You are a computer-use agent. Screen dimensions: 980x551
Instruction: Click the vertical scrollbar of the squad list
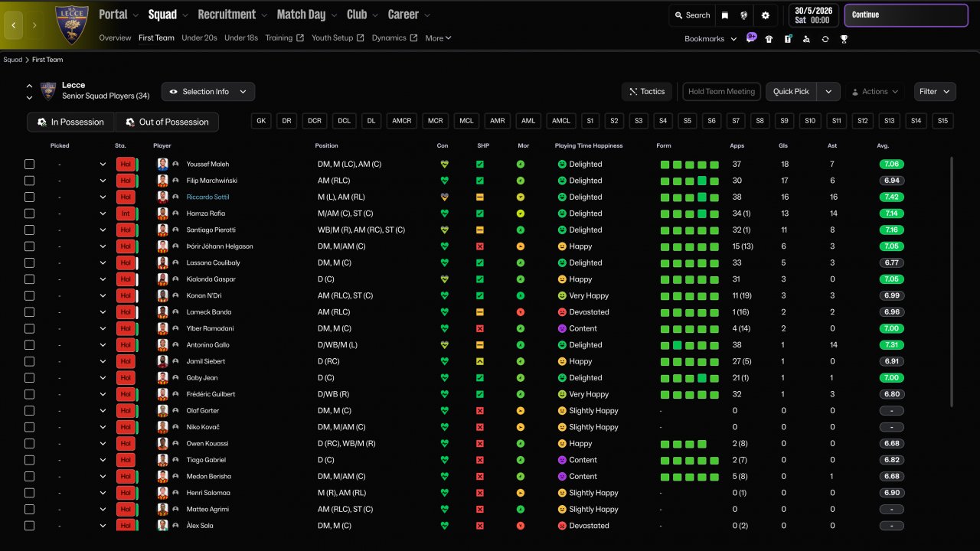[x=952, y=281]
